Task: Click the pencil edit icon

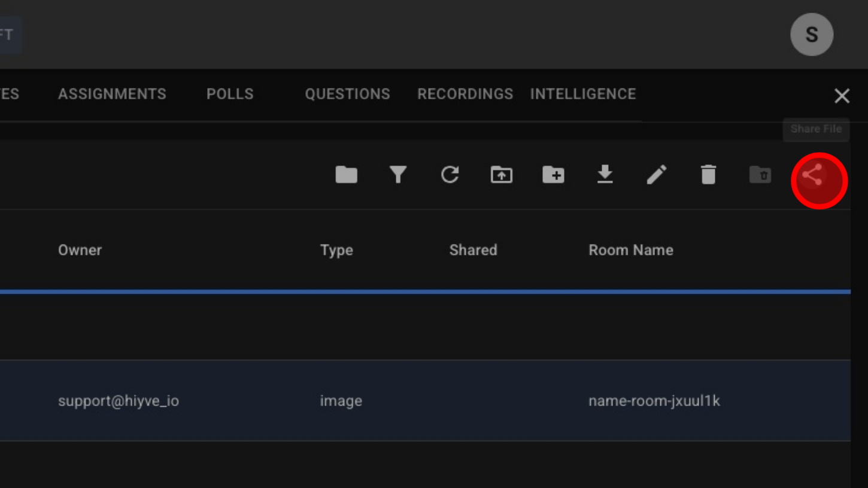Action: click(657, 175)
